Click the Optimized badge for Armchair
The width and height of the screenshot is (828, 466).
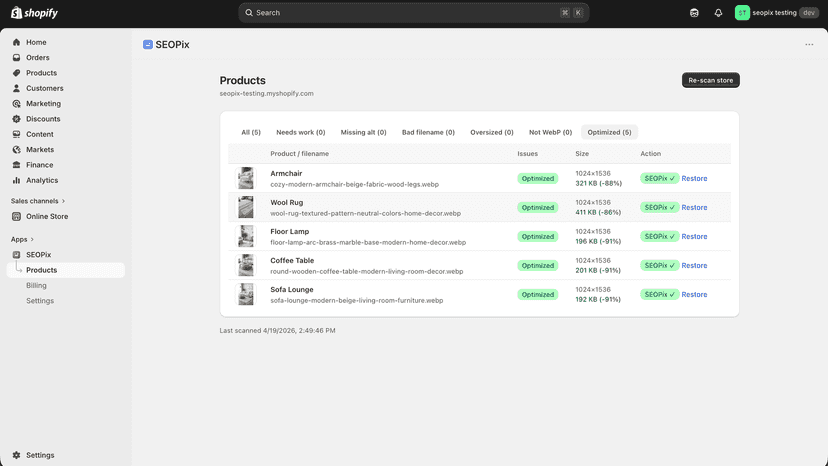tap(538, 179)
